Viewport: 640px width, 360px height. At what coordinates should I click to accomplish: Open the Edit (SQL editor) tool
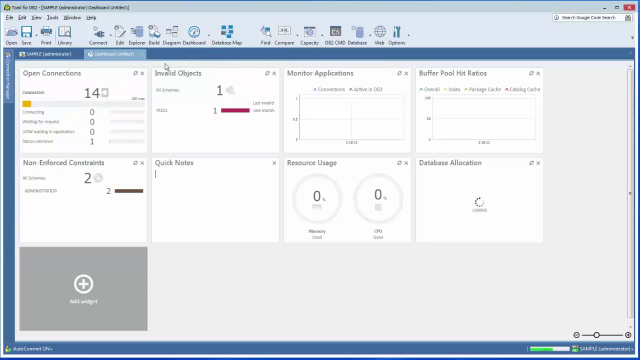click(x=120, y=35)
